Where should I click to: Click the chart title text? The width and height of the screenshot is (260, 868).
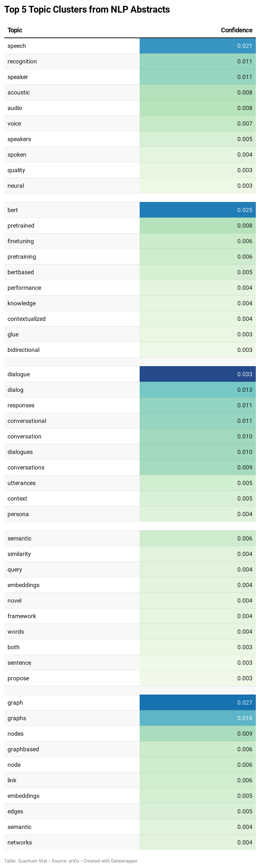point(87,9)
